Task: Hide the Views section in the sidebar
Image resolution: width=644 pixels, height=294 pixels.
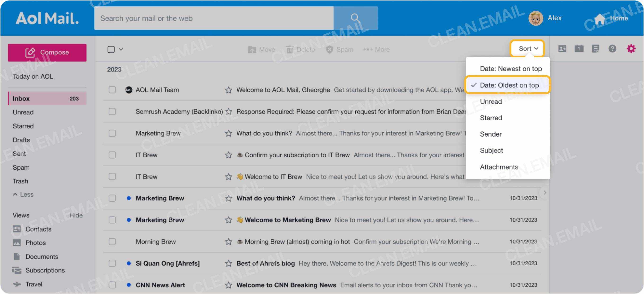Action: click(76, 215)
